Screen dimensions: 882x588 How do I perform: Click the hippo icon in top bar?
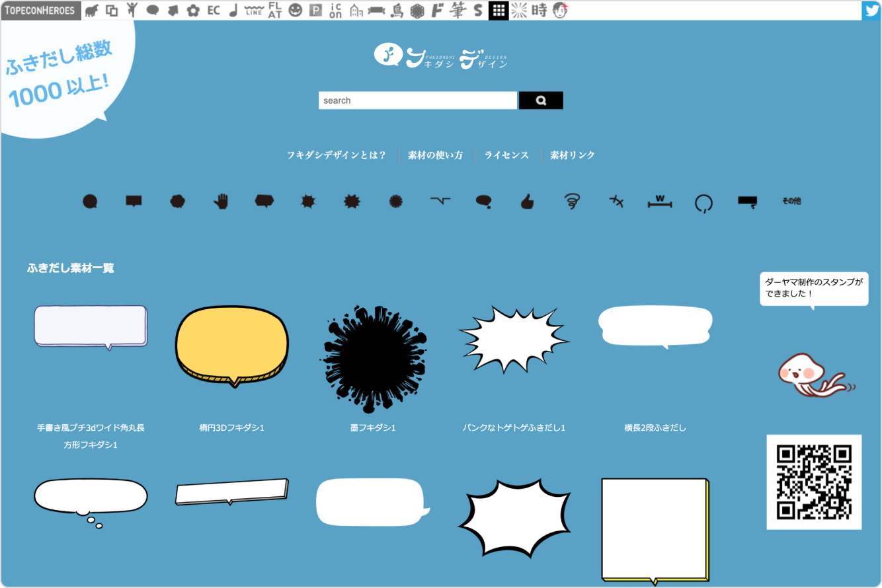click(92, 11)
